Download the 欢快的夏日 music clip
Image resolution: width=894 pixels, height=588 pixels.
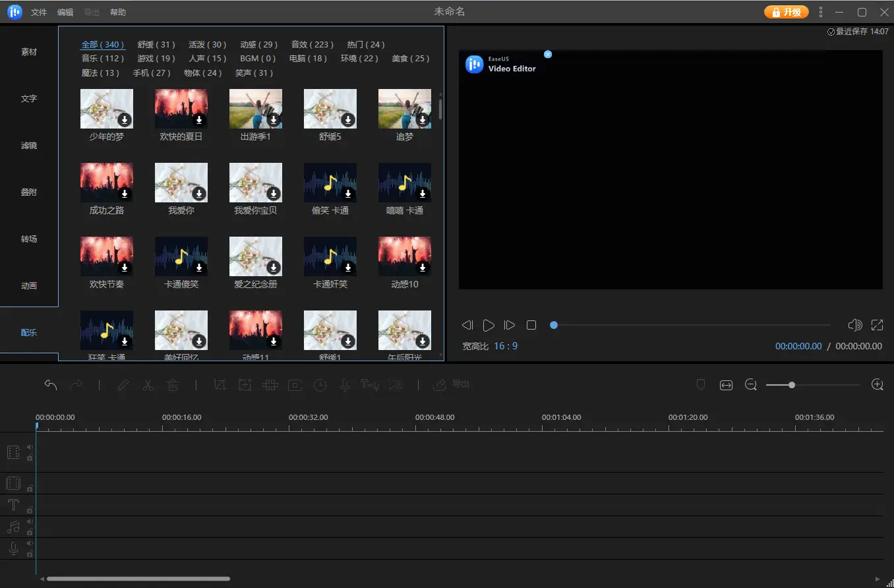point(199,120)
